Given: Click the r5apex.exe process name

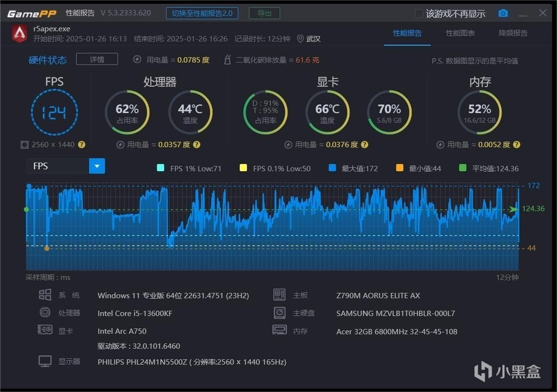Looking at the screenshot, I should point(51,29).
